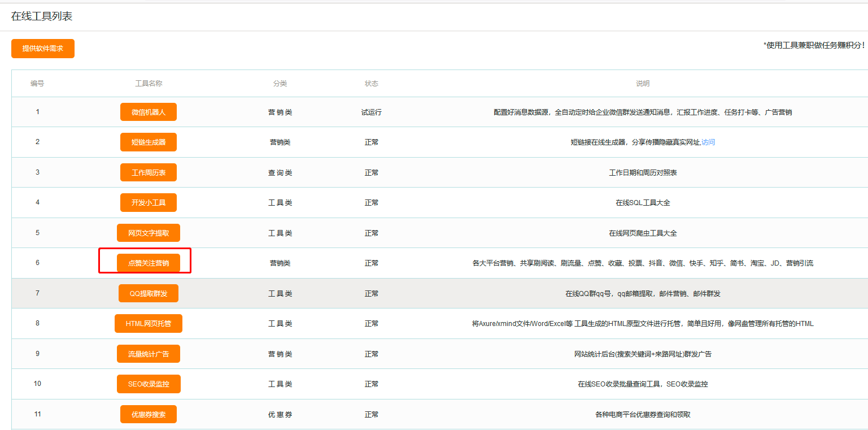Launch the HTML网页托管 tool

coord(148,323)
